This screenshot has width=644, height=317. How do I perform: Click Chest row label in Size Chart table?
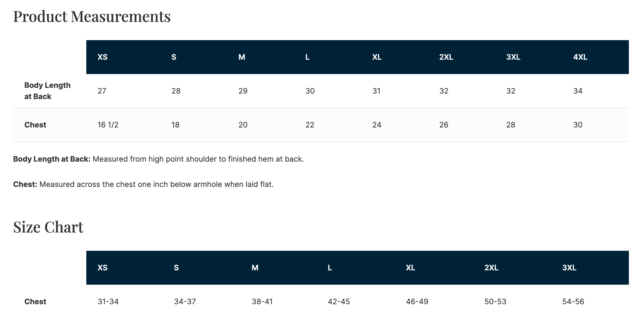(35, 302)
